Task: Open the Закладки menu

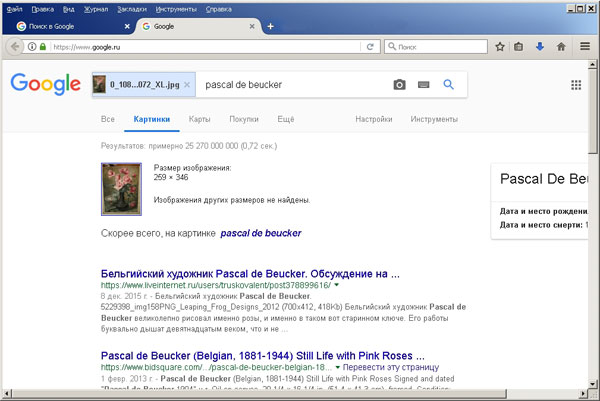Action: pos(132,9)
